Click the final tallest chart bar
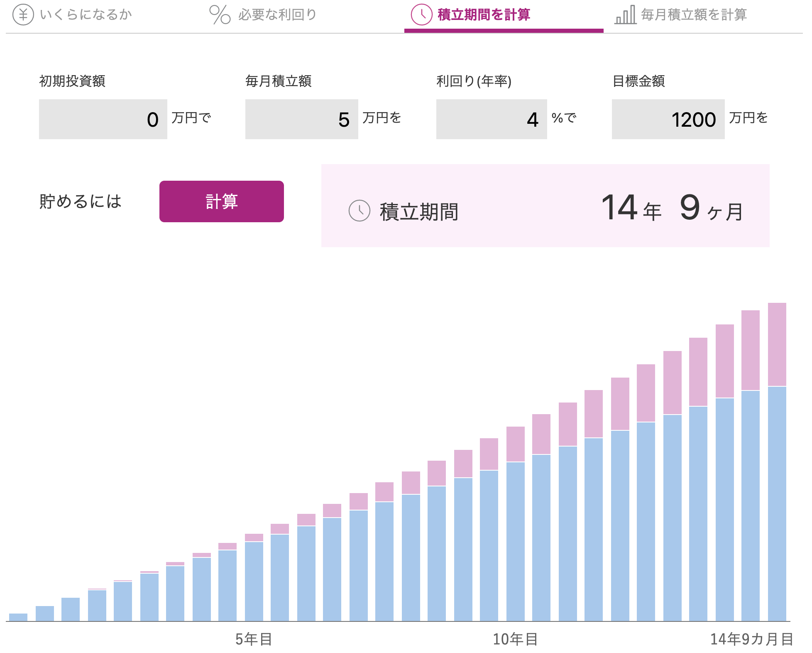812x653 pixels. click(777, 462)
